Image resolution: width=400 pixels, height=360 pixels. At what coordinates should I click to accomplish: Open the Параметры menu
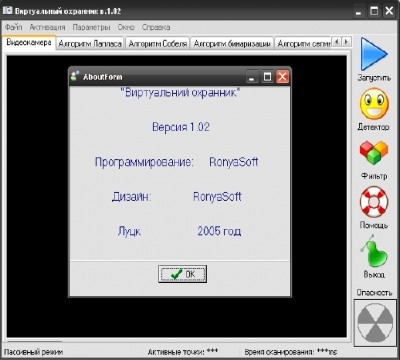tap(91, 27)
